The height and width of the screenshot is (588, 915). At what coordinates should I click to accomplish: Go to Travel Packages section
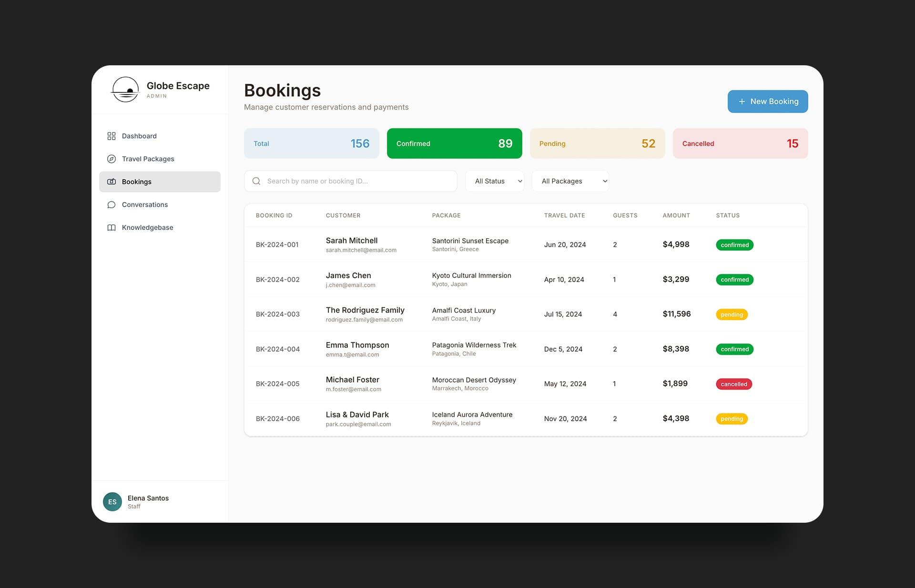pos(148,159)
